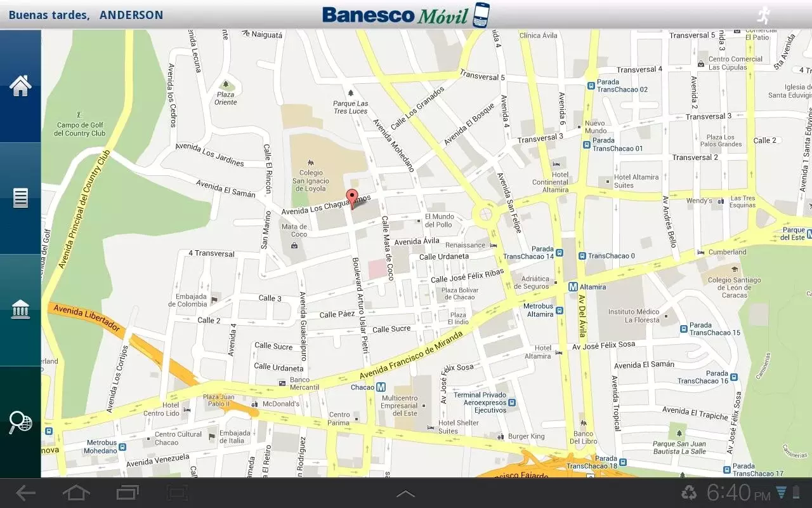Tap the Wendy's place label
The image size is (812, 508).
[699, 201]
